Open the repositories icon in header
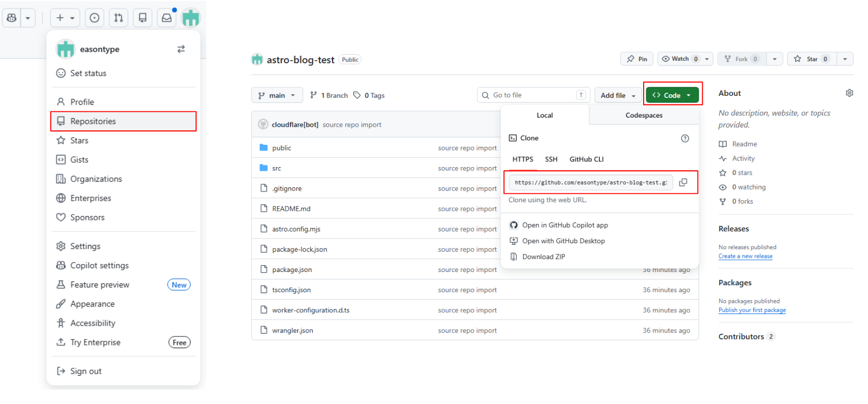Screen dimensions: 868x404 point(143,18)
